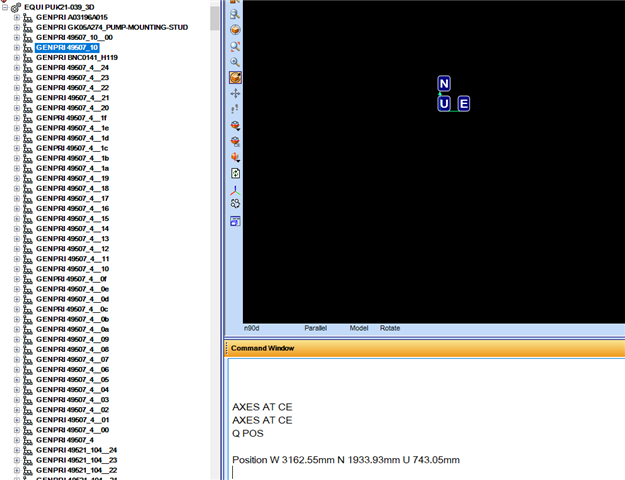
Task: Click the view settings palette icon below axes
Action: click(235, 204)
